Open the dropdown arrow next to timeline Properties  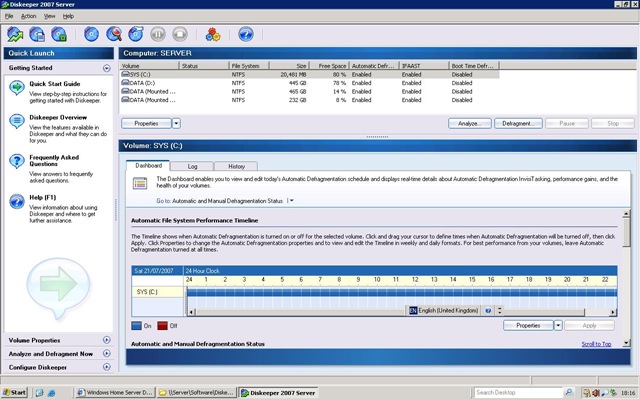point(558,325)
